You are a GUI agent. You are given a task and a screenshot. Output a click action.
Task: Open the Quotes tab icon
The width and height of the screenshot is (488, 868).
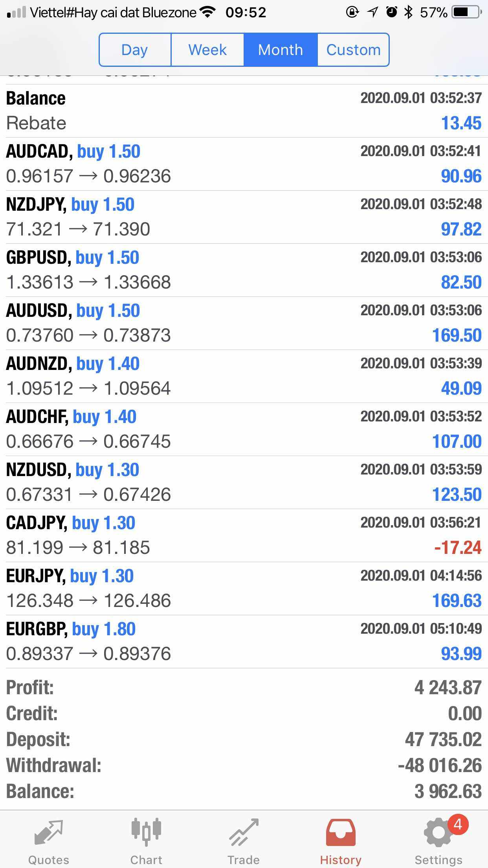[x=48, y=833]
